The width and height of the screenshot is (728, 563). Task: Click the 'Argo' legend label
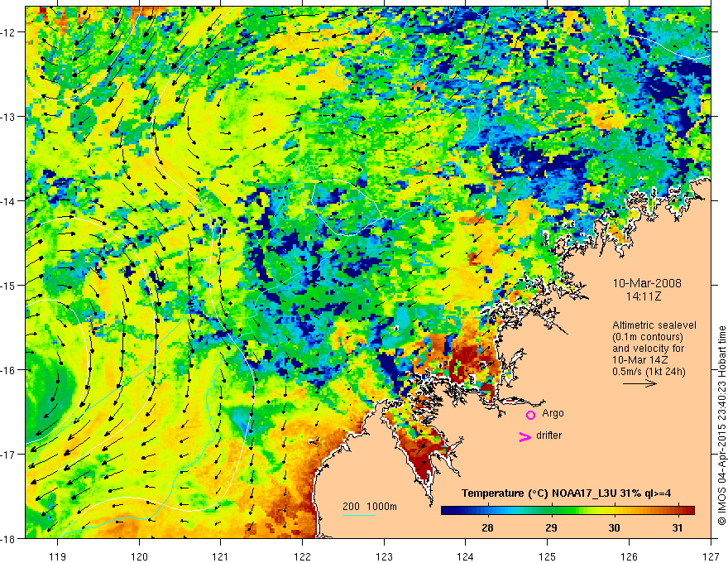[553, 413]
